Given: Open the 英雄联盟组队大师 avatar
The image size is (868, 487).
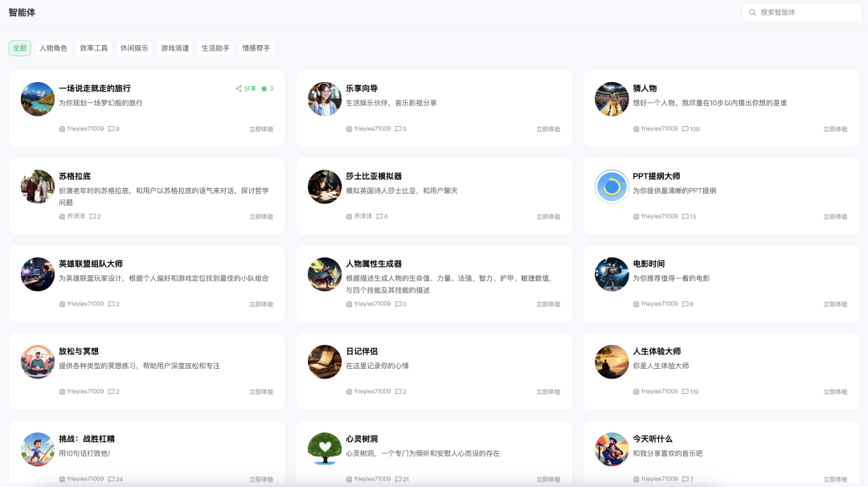Looking at the screenshot, I should tap(38, 274).
